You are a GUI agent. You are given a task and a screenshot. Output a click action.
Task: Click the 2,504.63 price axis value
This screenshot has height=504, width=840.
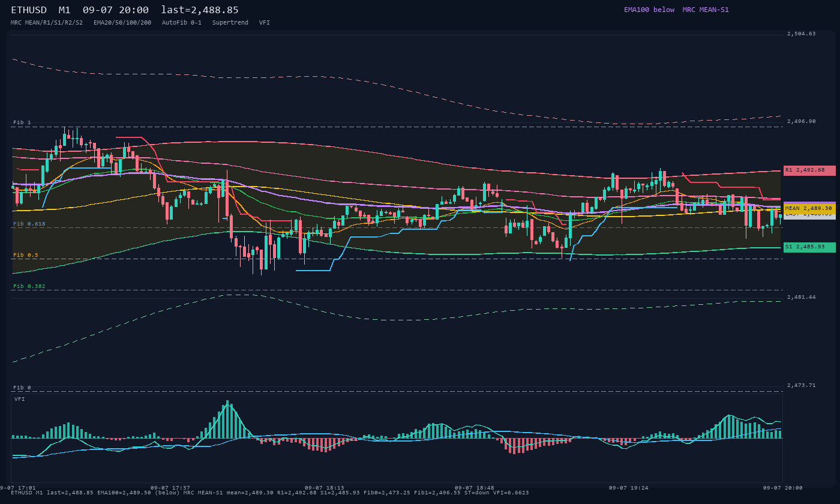801,34
